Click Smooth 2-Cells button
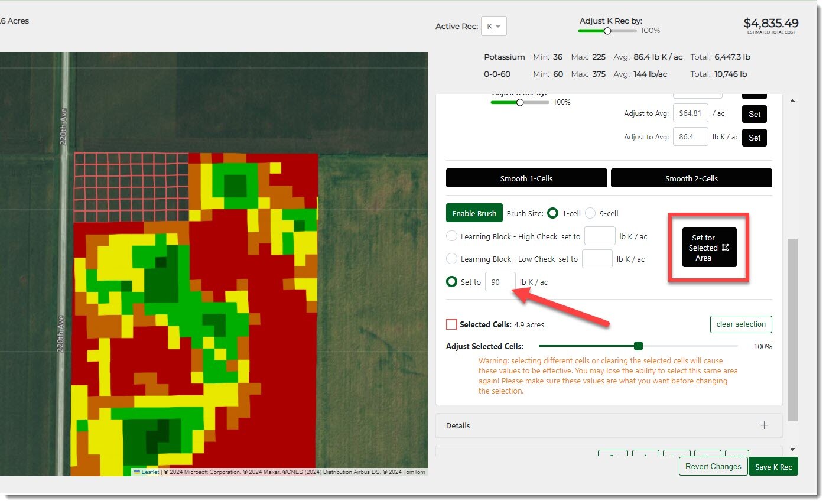This screenshot has width=826, height=504. pyautogui.click(x=691, y=178)
